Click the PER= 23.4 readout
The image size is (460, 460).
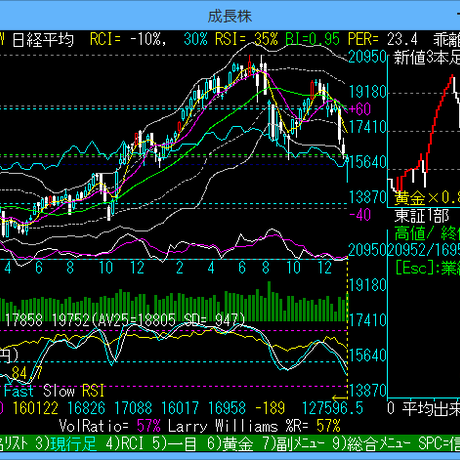(382, 40)
